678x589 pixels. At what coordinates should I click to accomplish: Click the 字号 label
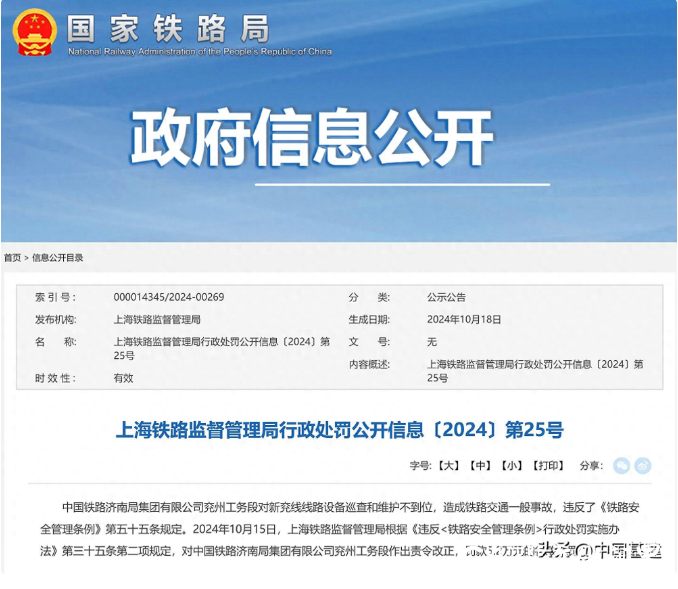[x=421, y=466]
